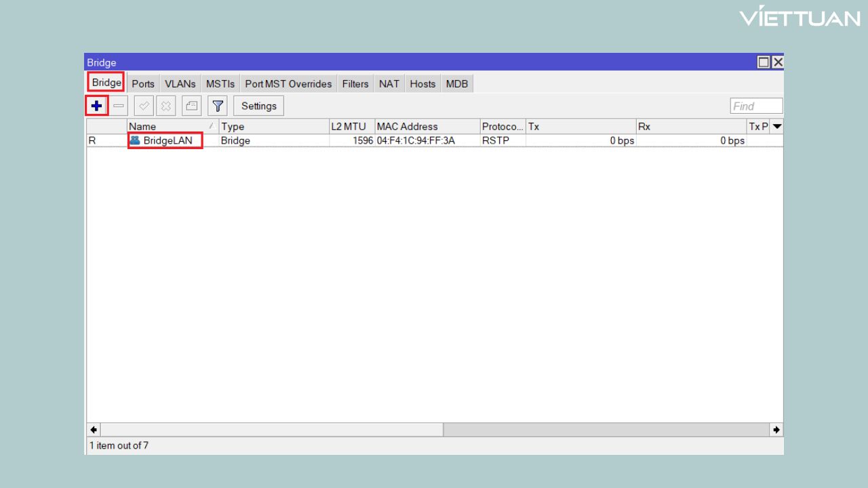Screen dimensions: 868x488
Task: Click the Add (+) button to create new bridge
Action: [x=96, y=106]
